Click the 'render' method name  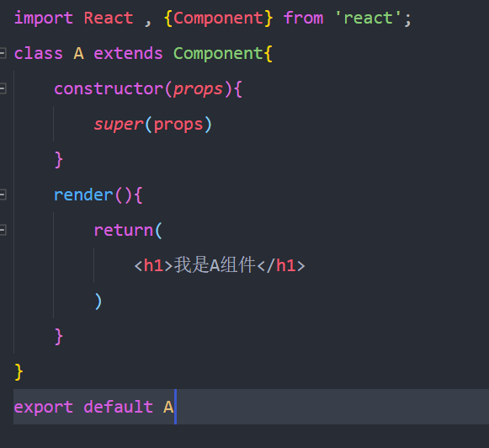pyautogui.click(x=83, y=195)
